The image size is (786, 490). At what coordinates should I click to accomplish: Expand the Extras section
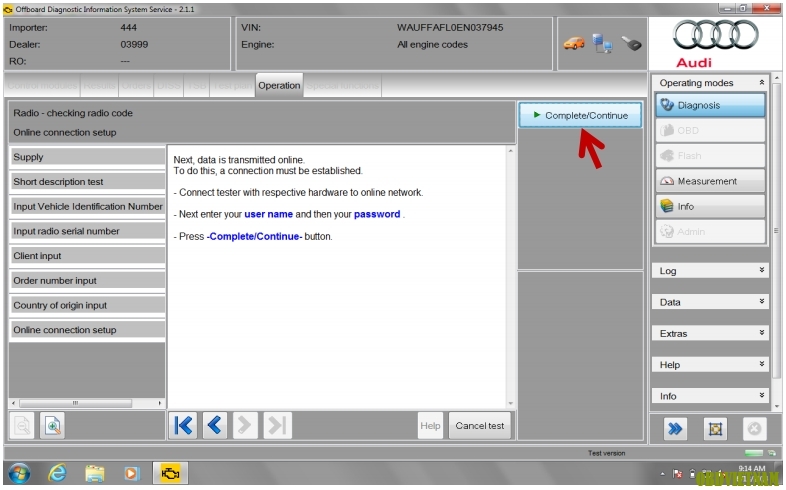pos(710,333)
